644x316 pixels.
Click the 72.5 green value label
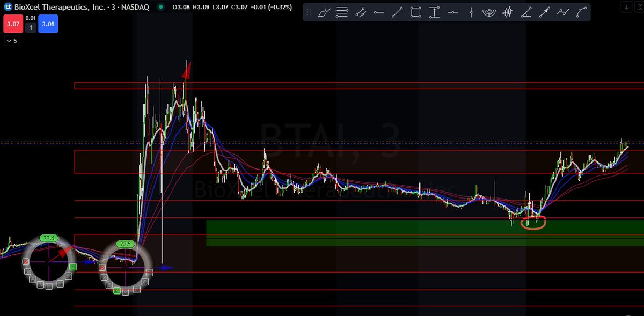[125, 243]
